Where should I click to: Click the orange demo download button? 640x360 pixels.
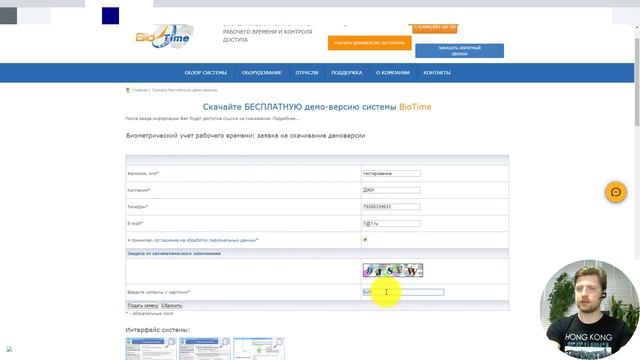[x=369, y=43]
